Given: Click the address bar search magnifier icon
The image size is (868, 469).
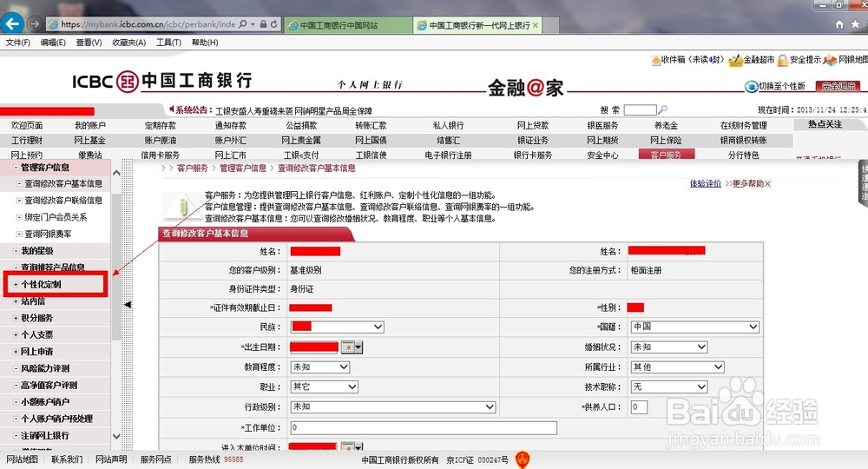Looking at the screenshot, I should (242, 24).
